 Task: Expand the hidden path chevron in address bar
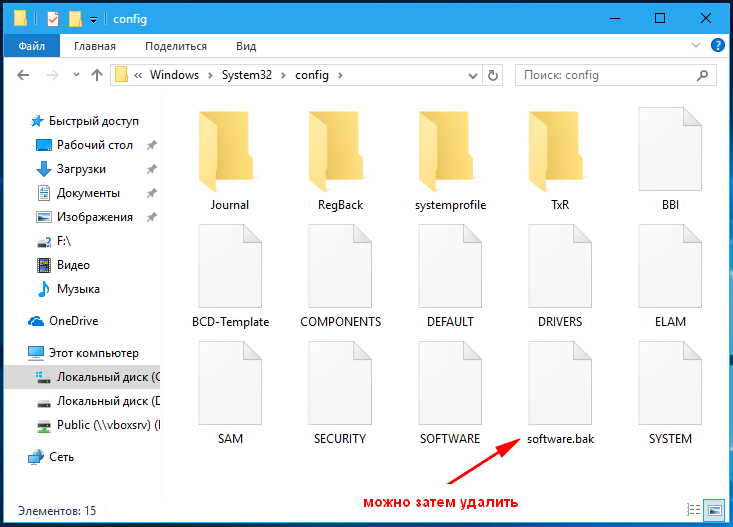[138, 75]
